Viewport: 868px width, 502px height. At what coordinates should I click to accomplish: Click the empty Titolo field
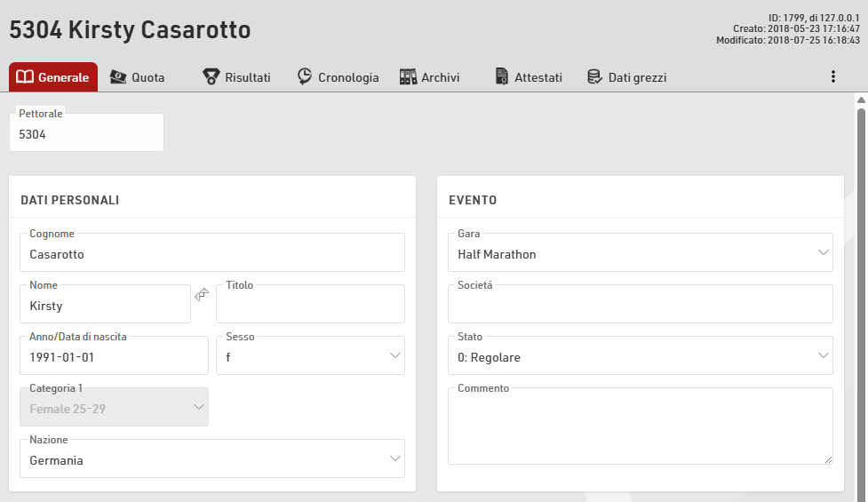coord(310,306)
